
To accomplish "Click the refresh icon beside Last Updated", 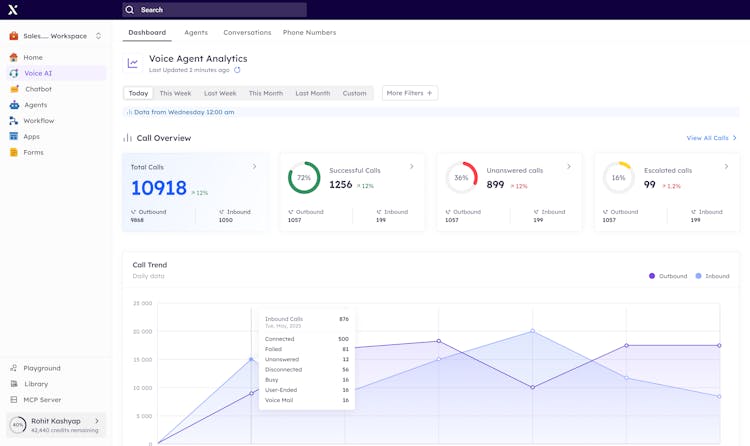I will [x=237, y=70].
